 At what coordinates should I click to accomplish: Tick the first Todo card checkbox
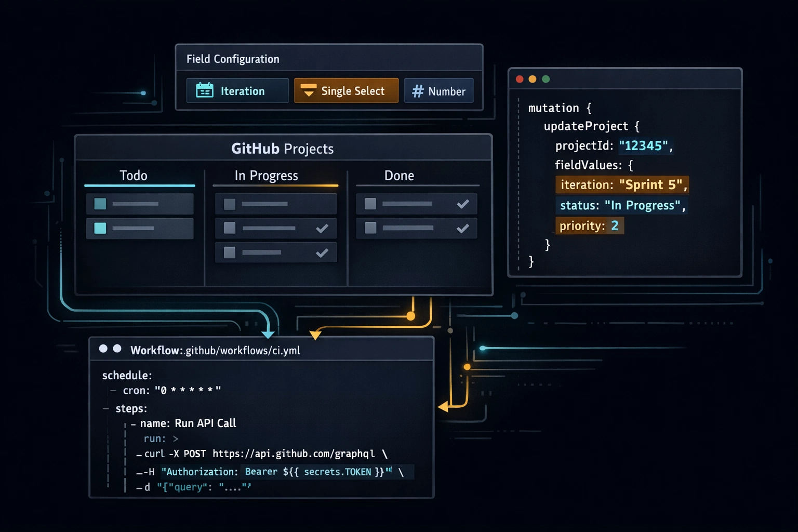coord(100,204)
